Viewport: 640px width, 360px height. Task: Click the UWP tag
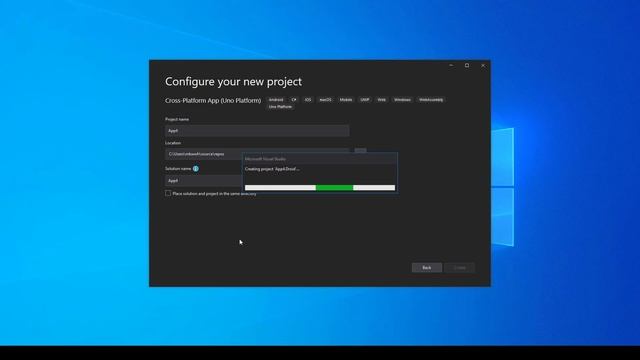pos(364,100)
